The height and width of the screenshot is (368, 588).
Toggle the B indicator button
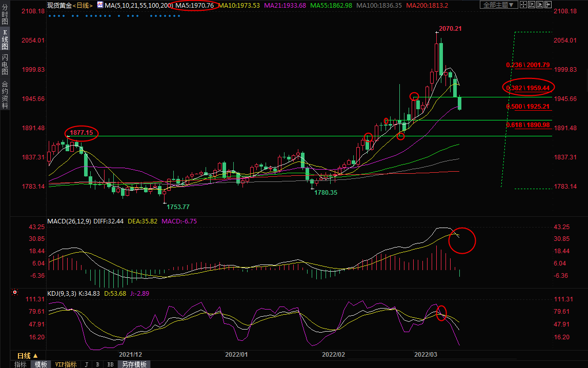pos(97,364)
